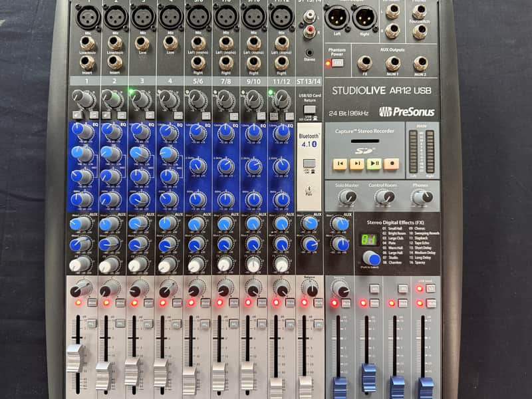The image size is (532, 399).
Task: Turn the channel 1 pan knob
Action: click(80, 289)
